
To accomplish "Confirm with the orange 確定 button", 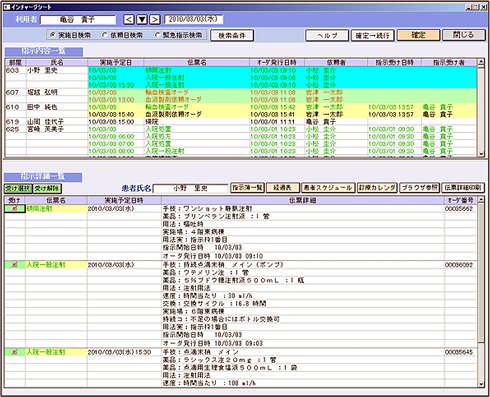I will tap(418, 35).
